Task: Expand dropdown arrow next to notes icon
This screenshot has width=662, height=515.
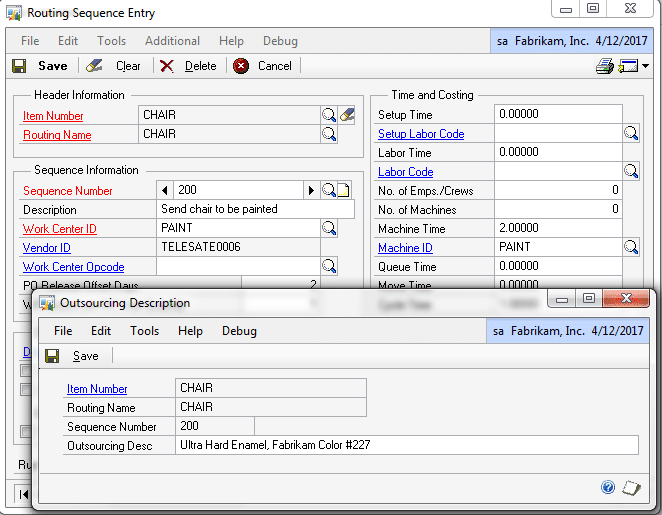Action: coord(645,66)
